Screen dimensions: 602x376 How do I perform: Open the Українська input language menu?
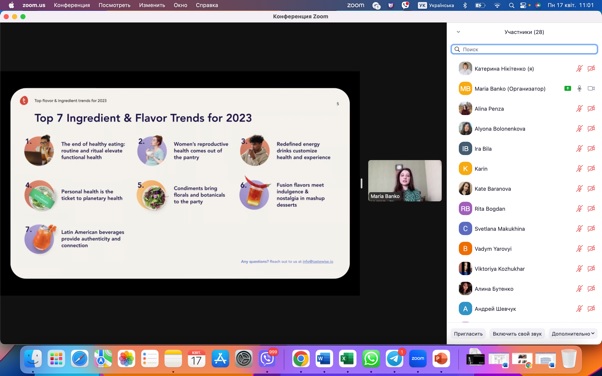click(436, 5)
